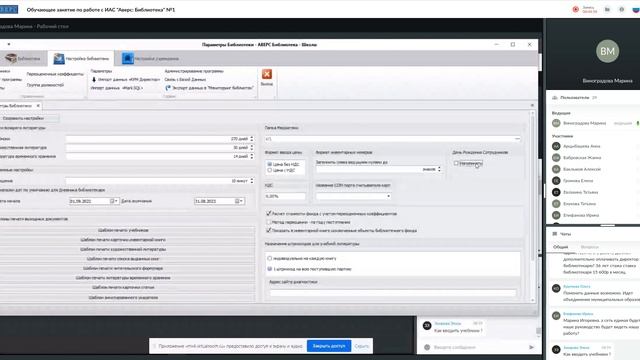Click Шаблон печати художественной литературы
Viewport: 640px width, 360px height.
pos(123,249)
